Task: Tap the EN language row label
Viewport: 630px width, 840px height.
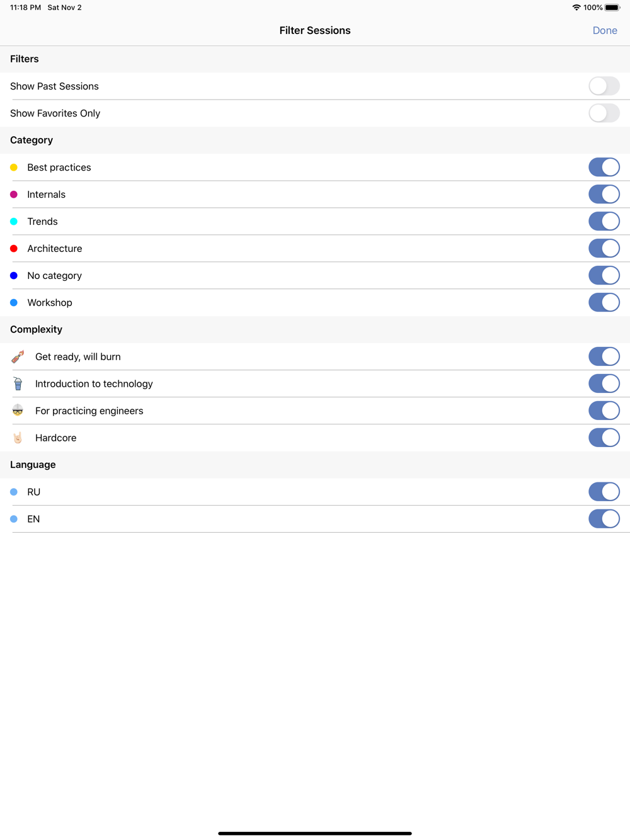Action: (33, 519)
